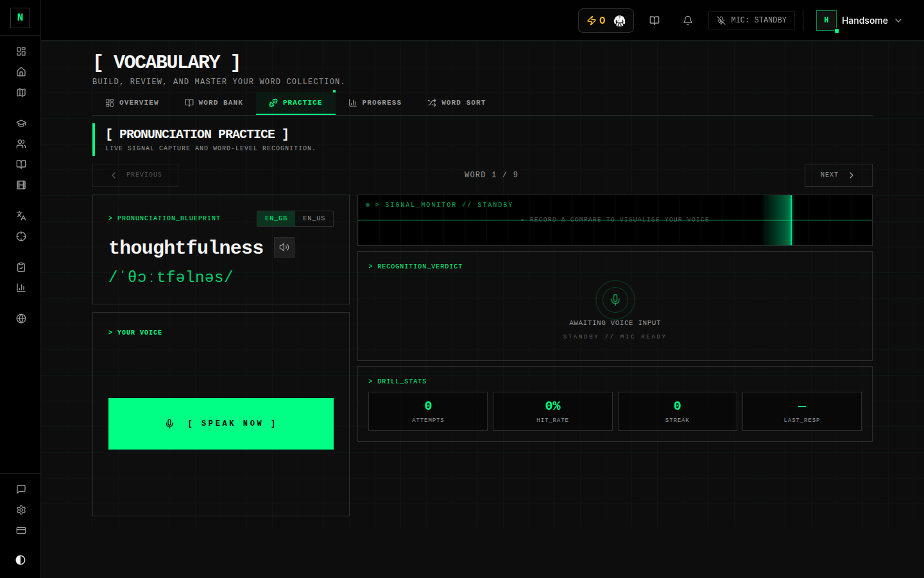
Task: Click the ATTEMPTS stat card
Action: (428, 411)
